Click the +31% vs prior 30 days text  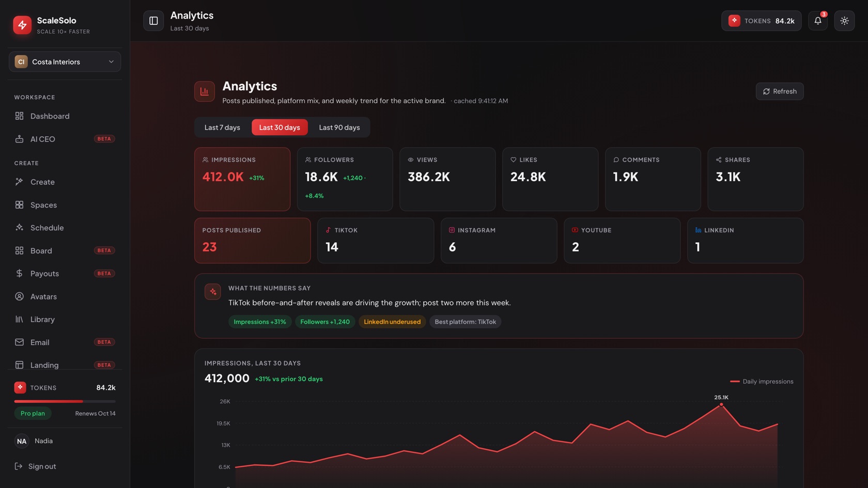289,379
